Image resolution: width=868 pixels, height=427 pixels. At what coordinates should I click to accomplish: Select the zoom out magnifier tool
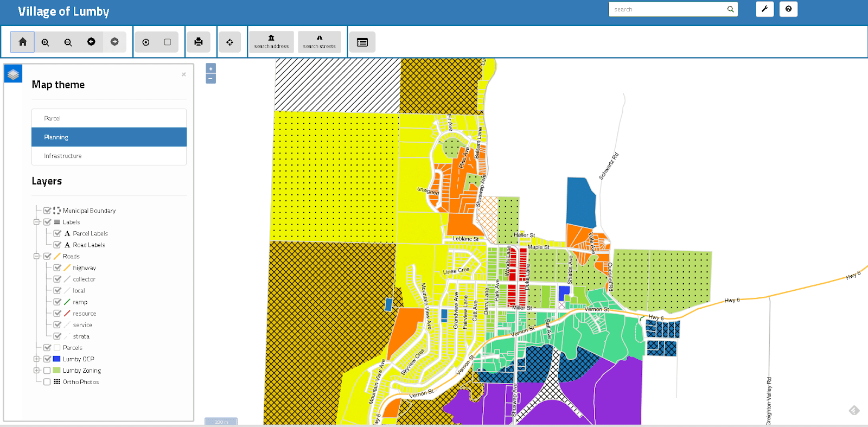pos(68,42)
